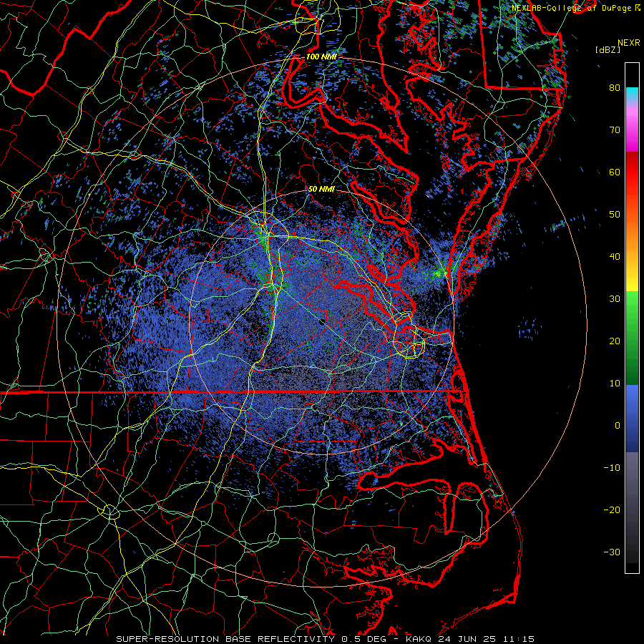Viewport: 644px width, 644px height.
Task: Click the 30 dBZ scale value
Action: pyautogui.click(x=615, y=299)
